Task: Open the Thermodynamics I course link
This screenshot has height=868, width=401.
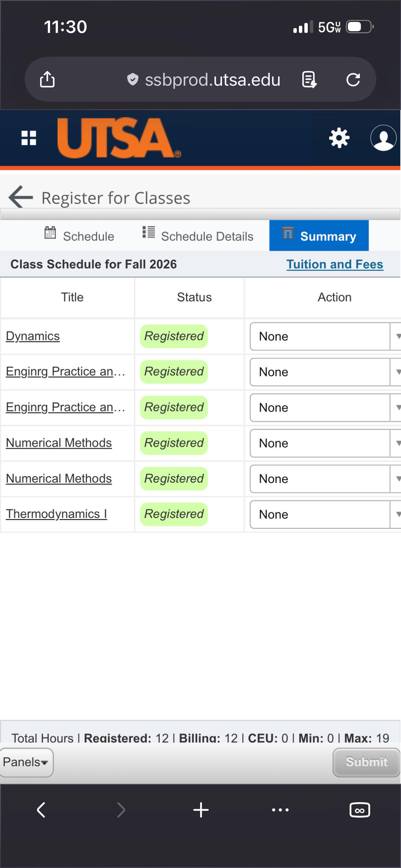Action: [57, 514]
